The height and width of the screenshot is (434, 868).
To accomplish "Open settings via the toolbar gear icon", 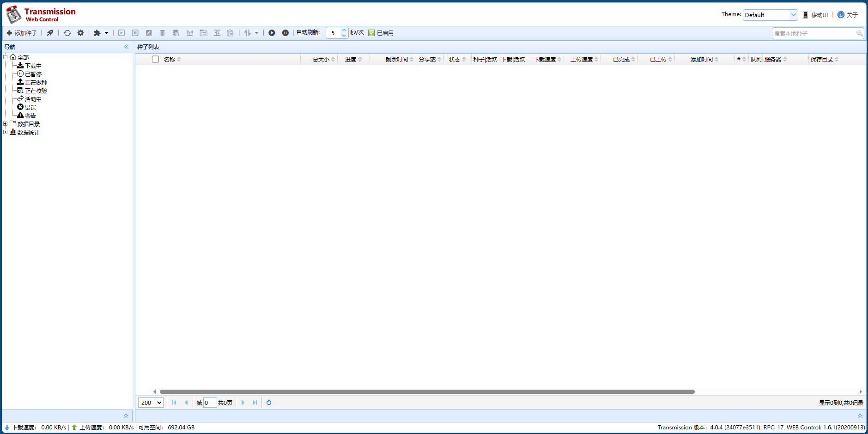I will pyautogui.click(x=80, y=33).
